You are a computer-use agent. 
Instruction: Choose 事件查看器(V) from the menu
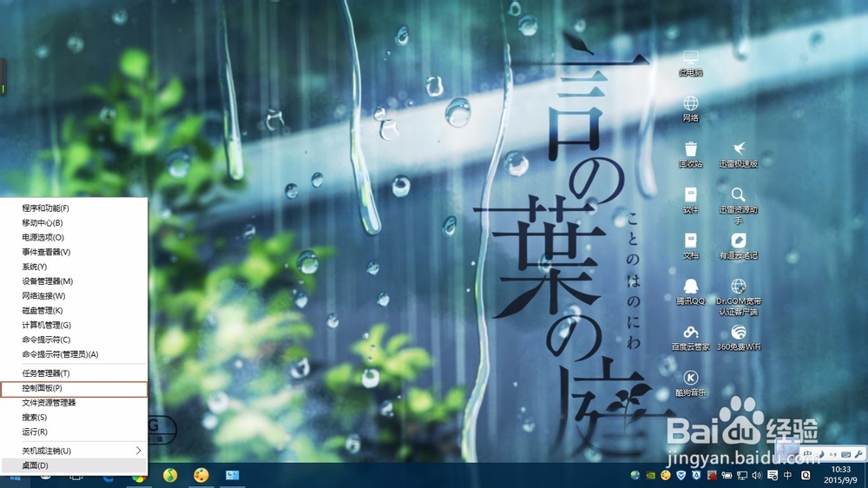tap(74, 252)
